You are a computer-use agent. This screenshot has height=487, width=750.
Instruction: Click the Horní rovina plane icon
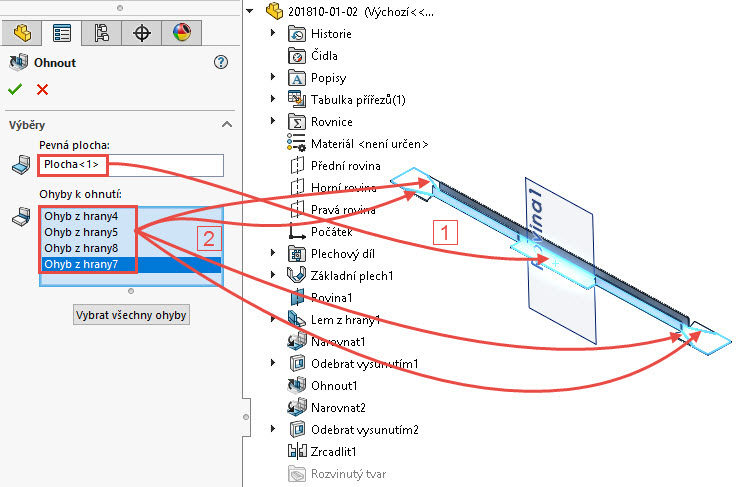(x=297, y=188)
